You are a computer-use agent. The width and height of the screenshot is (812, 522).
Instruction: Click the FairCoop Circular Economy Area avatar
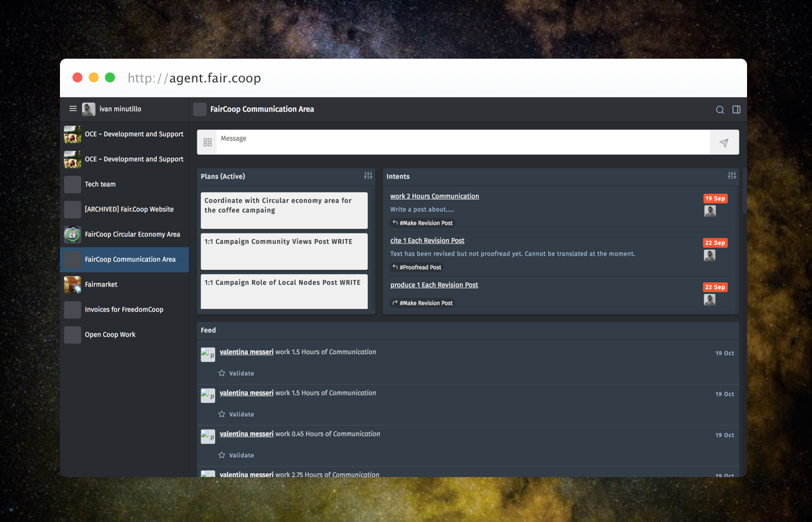[x=72, y=235]
